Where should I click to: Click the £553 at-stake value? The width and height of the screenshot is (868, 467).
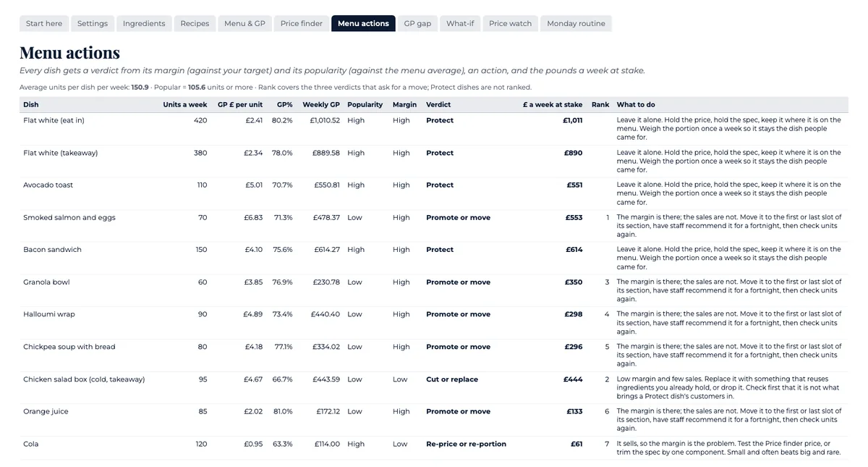point(574,217)
